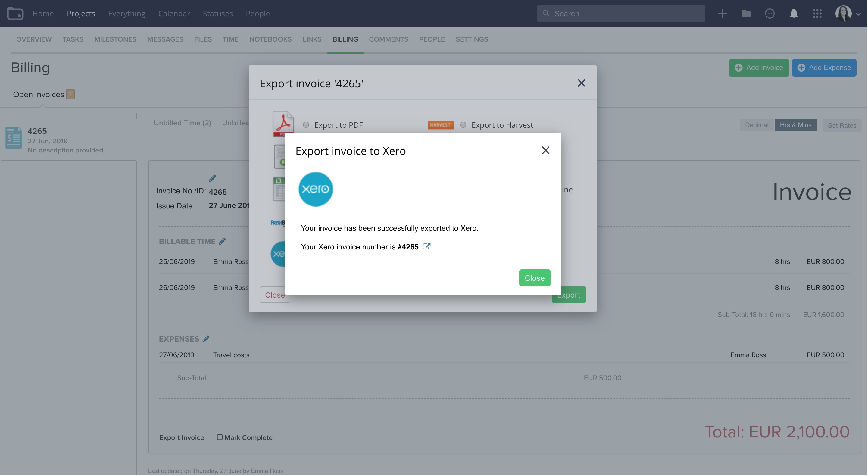
Task: Go to Home in top navigation
Action: click(43, 14)
